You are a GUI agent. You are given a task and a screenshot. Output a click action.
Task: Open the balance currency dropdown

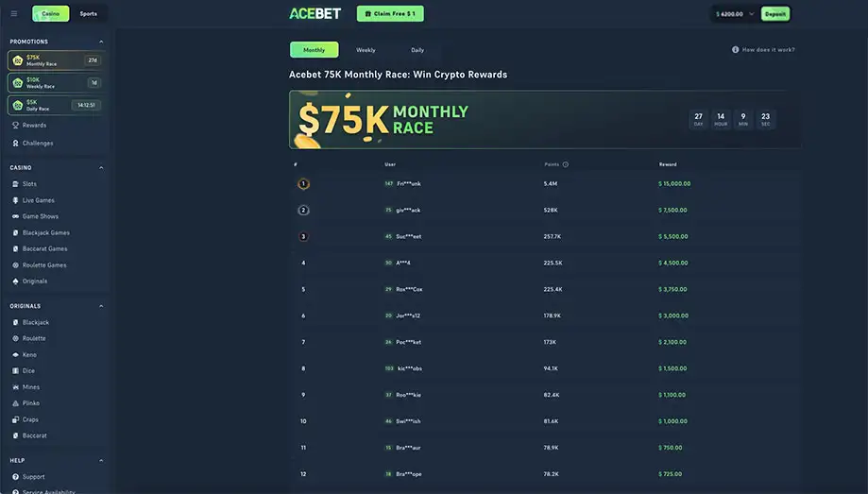click(x=752, y=14)
